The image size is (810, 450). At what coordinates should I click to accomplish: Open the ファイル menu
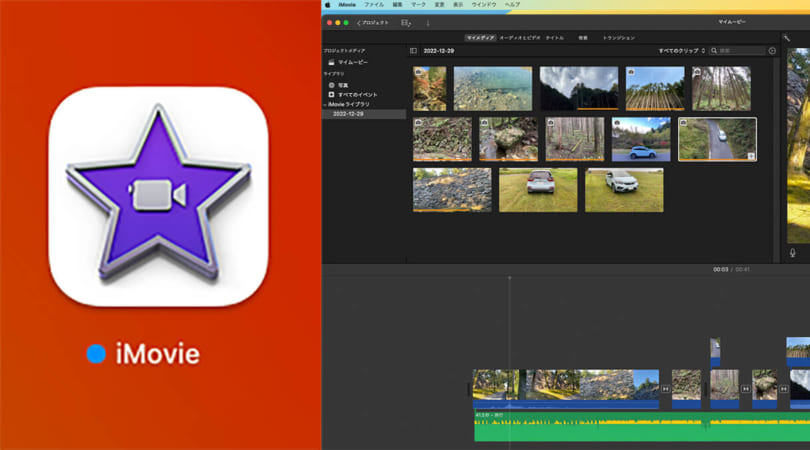coord(374,5)
